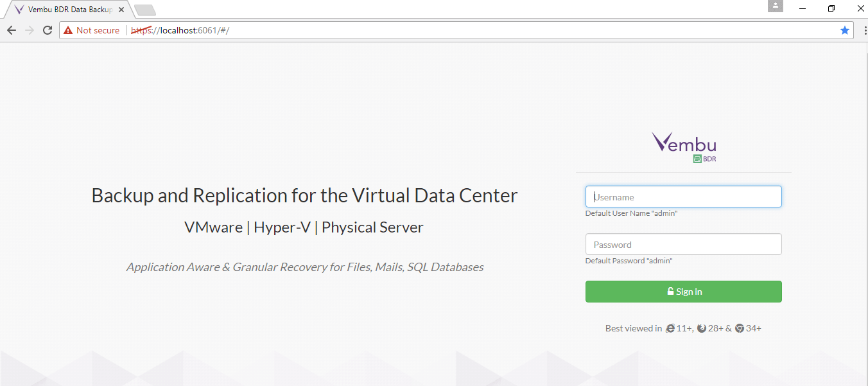Click the "Backup and Replication for the Virtual Data Center" heading
The width and height of the screenshot is (868, 386).
point(305,195)
